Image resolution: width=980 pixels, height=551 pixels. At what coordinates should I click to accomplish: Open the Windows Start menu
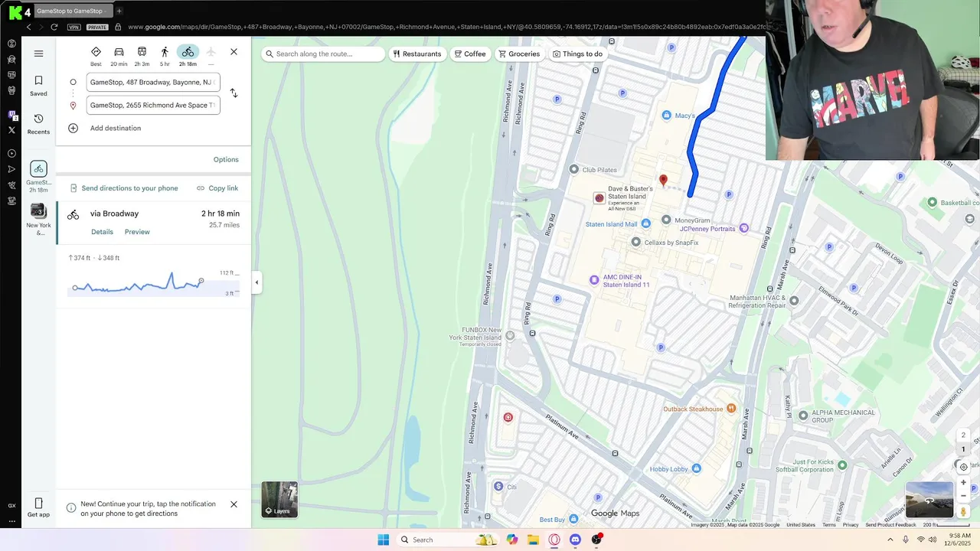coord(383,540)
